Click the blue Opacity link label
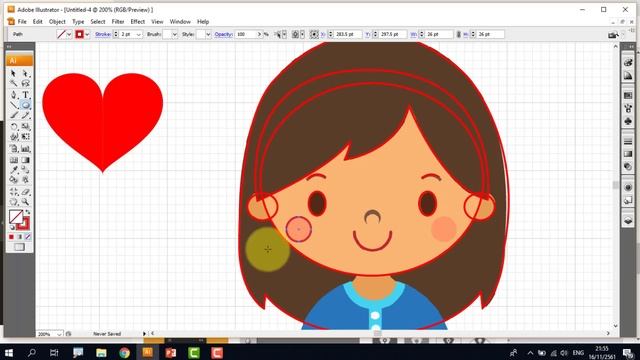Screen dimensions: 640x360 224,34
